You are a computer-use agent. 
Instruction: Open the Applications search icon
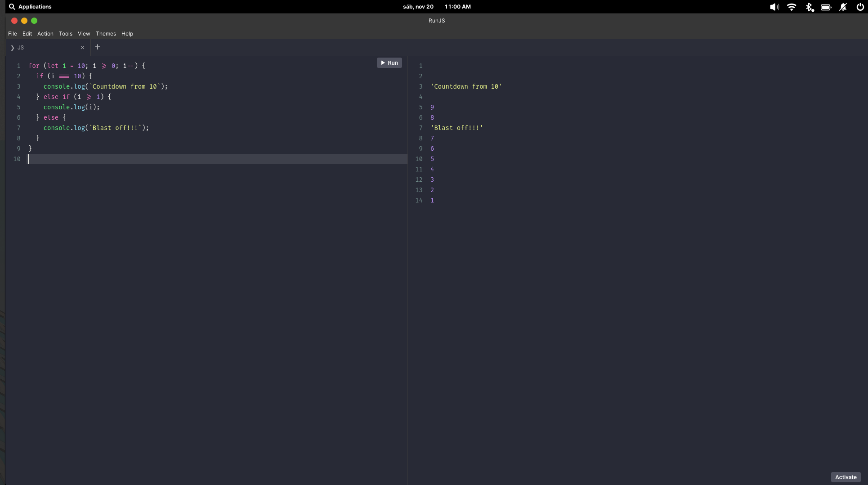click(x=12, y=6)
